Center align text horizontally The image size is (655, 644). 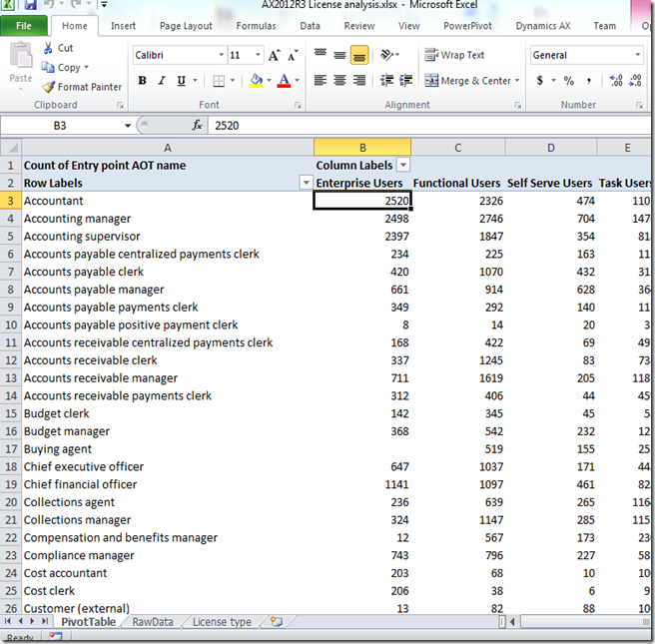click(x=339, y=81)
